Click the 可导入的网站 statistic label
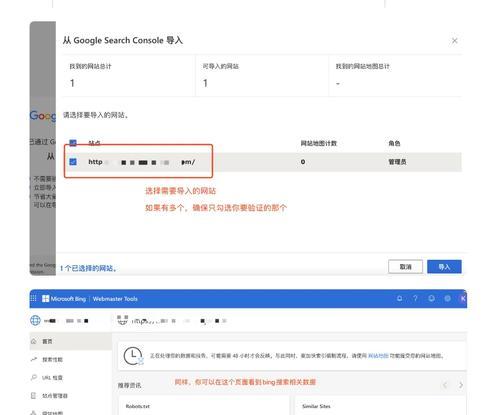Screen dimensions: 500x415 (x=221, y=66)
